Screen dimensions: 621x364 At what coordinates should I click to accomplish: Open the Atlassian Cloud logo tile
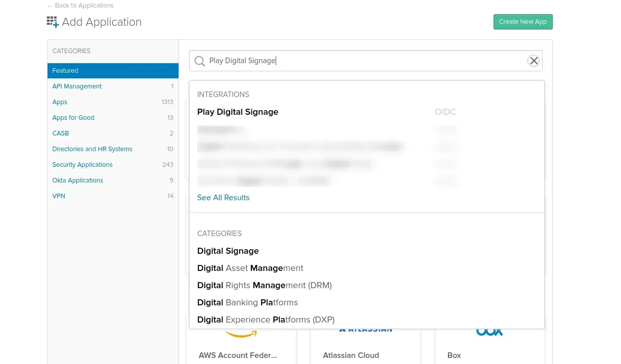tap(366, 330)
